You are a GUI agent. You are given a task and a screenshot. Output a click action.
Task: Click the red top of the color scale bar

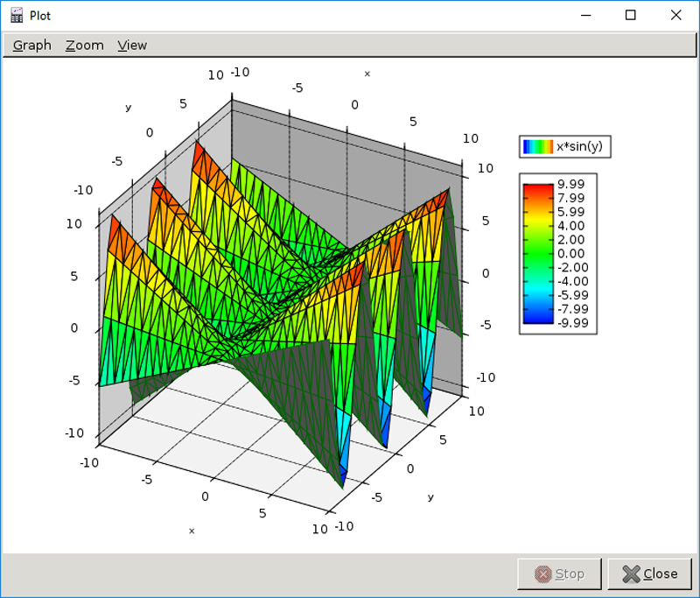coord(538,188)
